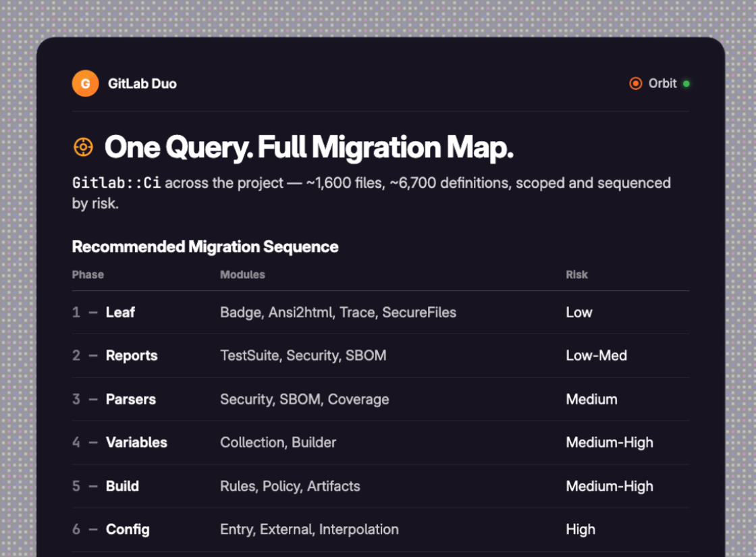Click modules TestSuite, Security, SBOM
Image resolution: width=756 pixels, height=557 pixels.
(x=303, y=355)
